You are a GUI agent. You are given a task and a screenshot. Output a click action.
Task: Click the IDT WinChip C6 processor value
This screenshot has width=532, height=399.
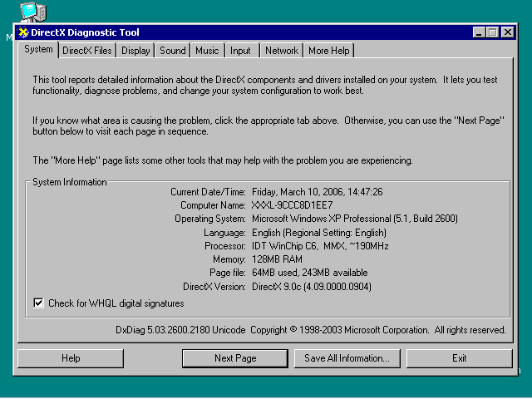(x=320, y=246)
